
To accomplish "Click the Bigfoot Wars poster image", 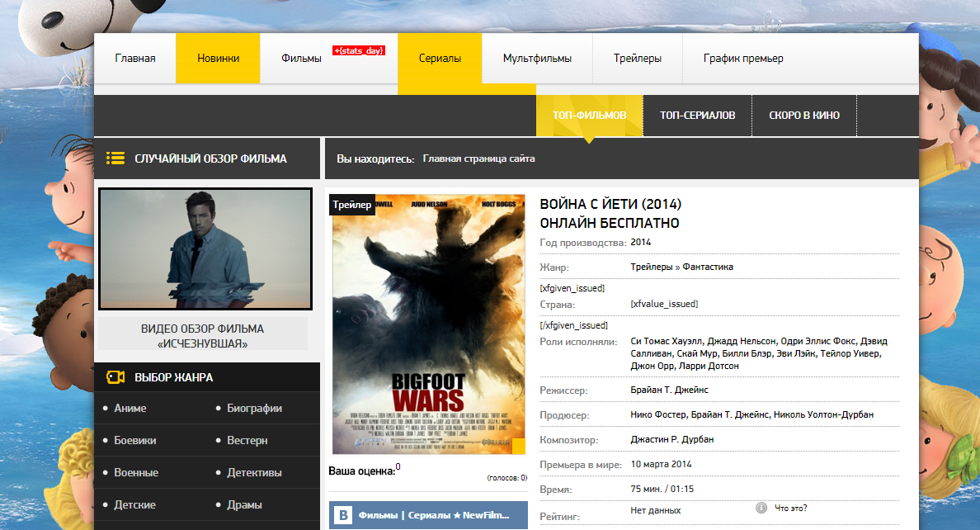I will [x=428, y=324].
